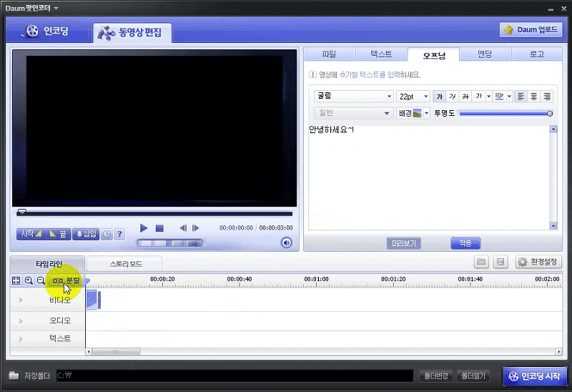Select the video clip on the timeline
This screenshot has height=392, width=572.
[93, 300]
